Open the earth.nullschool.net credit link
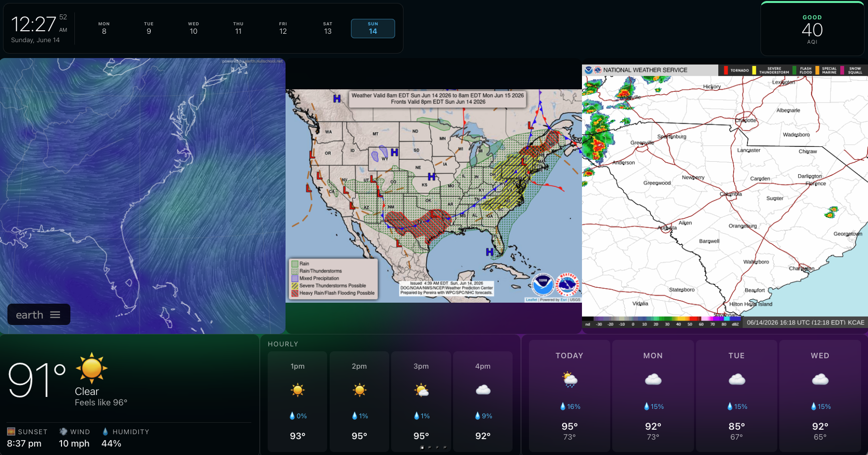Image resolution: width=868 pixels, height=455 pixels. (263, 61)
